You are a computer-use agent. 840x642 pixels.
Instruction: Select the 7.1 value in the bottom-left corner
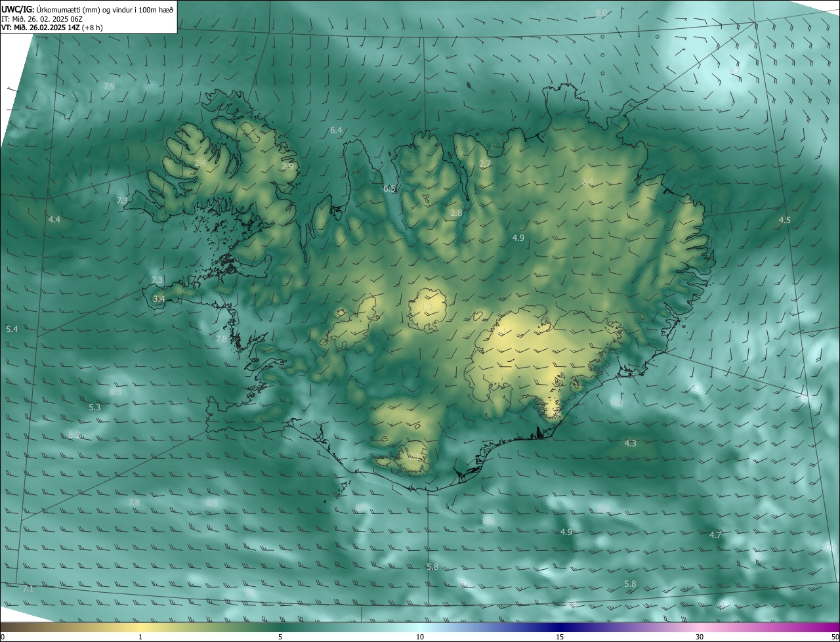tap(28, 588)
